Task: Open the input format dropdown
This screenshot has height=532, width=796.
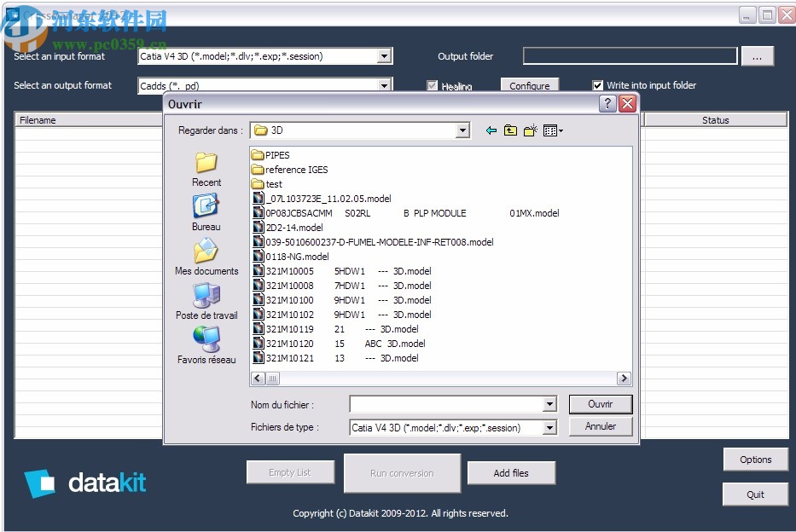Action: (x=385, y=55)
